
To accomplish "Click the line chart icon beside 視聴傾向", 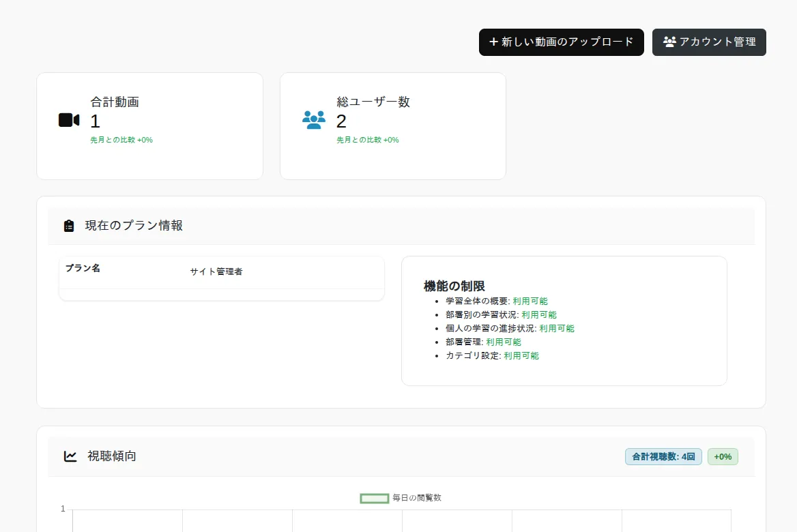I will tap(70, 456).
